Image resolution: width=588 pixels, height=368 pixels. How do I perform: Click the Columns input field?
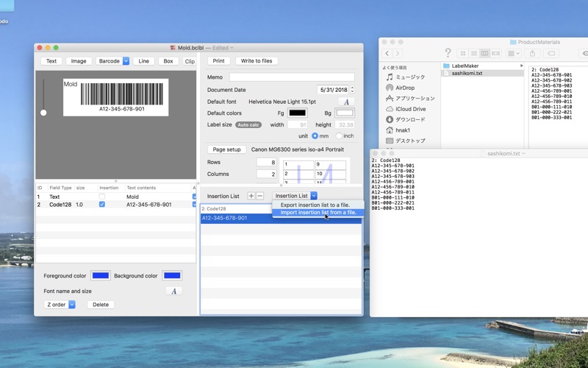coord(267,174)
